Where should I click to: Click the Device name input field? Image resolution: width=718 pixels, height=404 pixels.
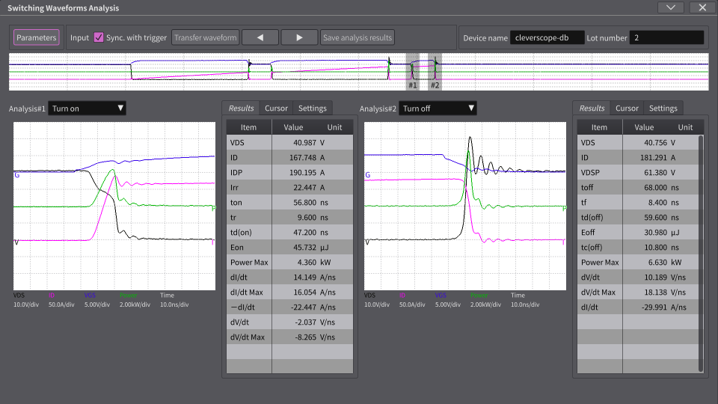(546, 38)
